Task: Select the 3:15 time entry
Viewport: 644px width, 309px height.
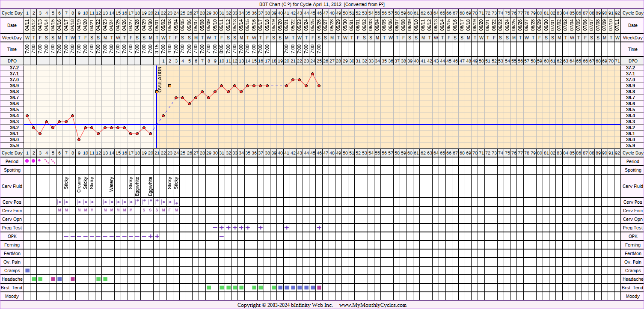Action: 157,49
